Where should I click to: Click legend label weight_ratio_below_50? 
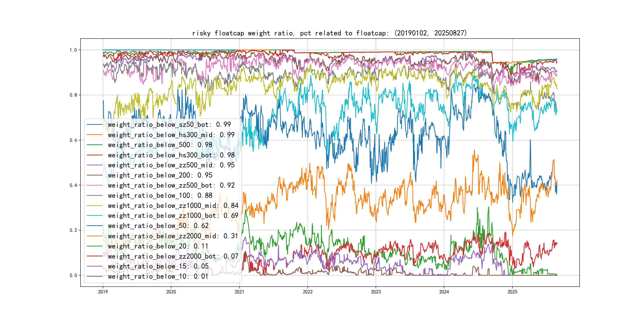point(158,226)
